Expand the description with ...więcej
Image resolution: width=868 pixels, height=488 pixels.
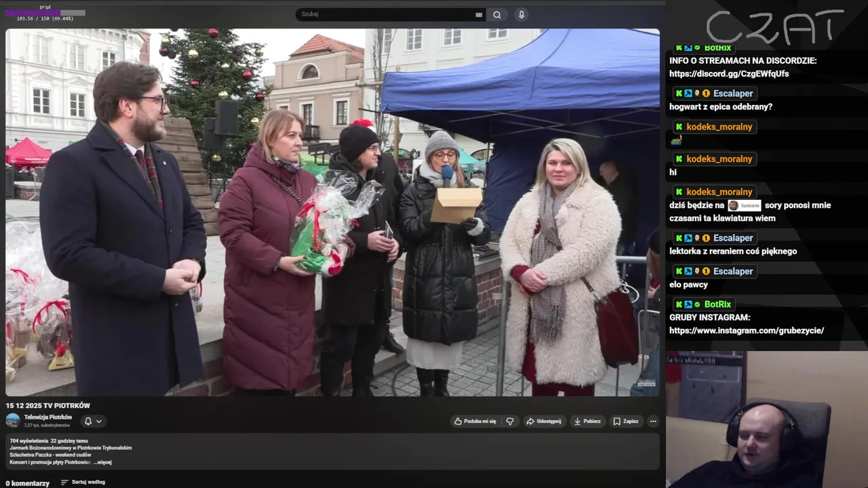coord(102,462)
